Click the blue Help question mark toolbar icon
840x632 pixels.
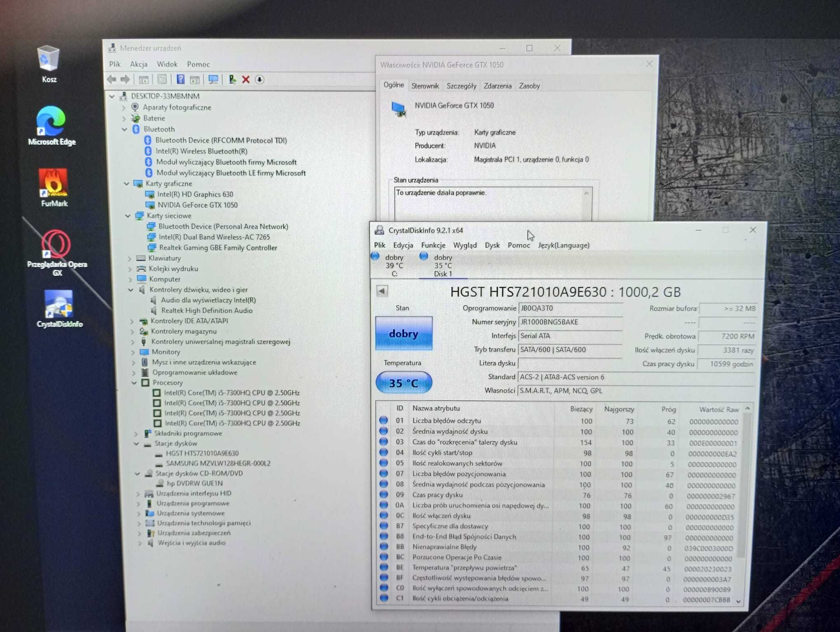(180, 79)
